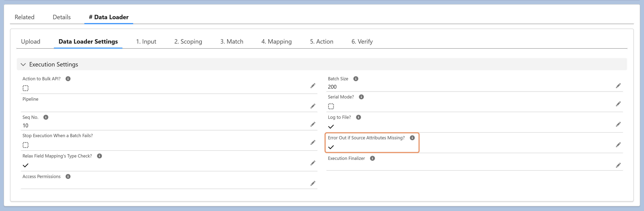Edit Error Out if Source Attributes Missing

(618, 145)
